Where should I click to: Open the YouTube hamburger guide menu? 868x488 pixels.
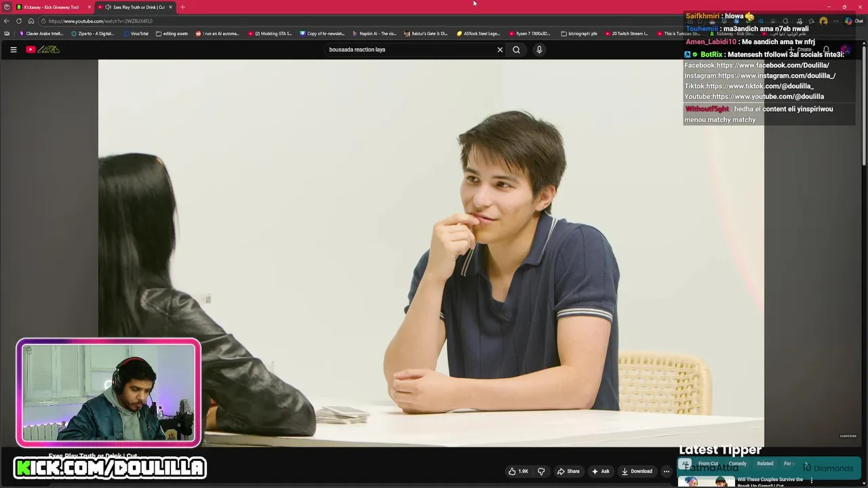pyautogui.click(x=13, y=49)
